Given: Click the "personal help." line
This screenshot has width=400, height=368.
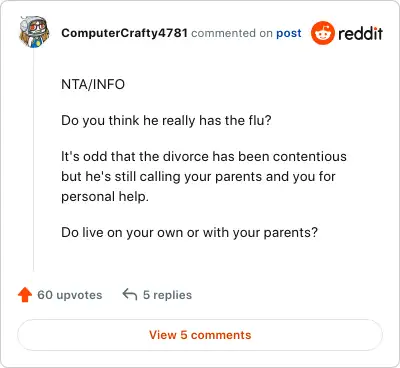Looking at the screenshot, I should [105, 196].
